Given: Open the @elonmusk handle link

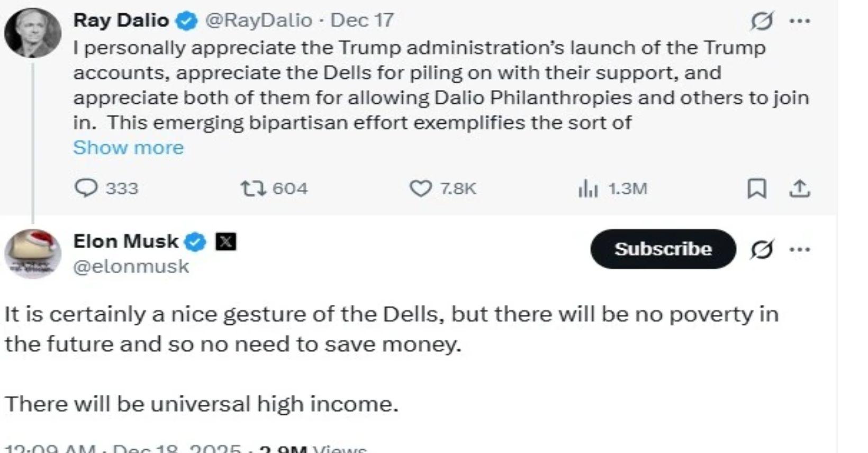Looking at the screenshot, I should pyautogui.click(x=131, y=266).
